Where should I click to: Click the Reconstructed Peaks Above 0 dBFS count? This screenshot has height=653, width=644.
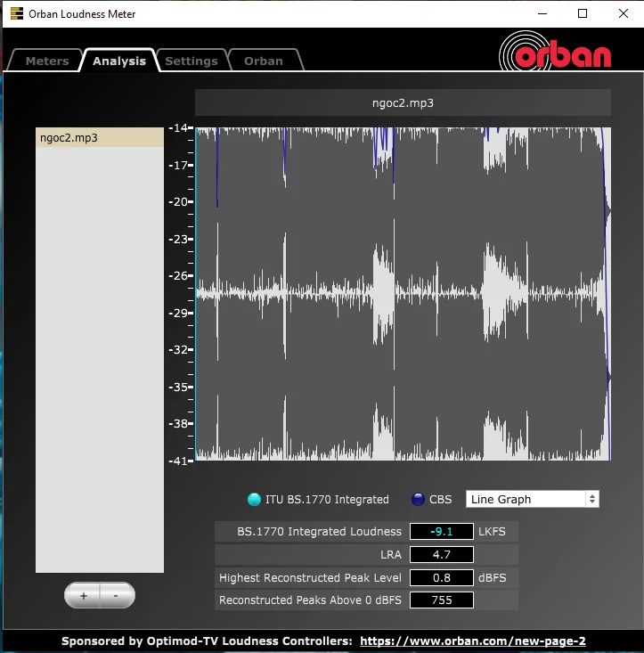[x=441, y=600]
